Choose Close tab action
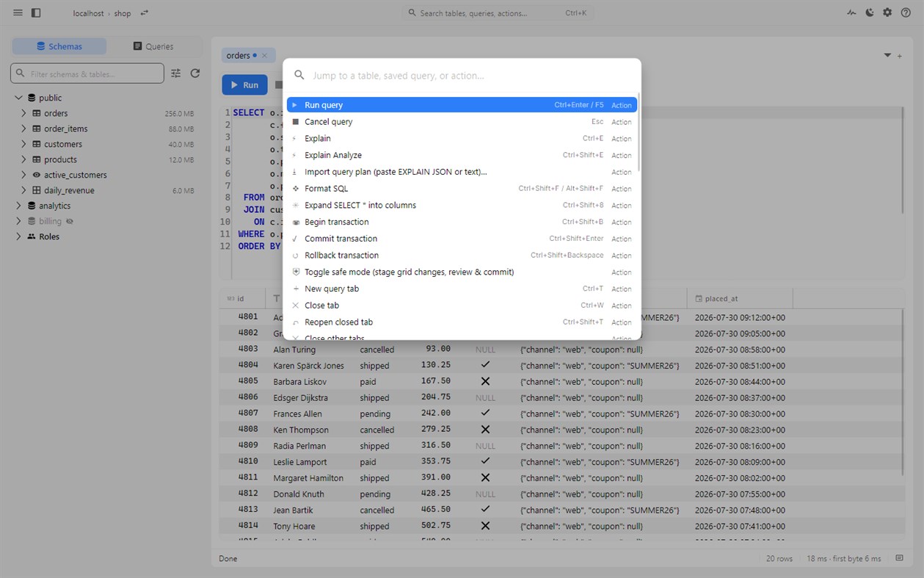 (462, 306)
